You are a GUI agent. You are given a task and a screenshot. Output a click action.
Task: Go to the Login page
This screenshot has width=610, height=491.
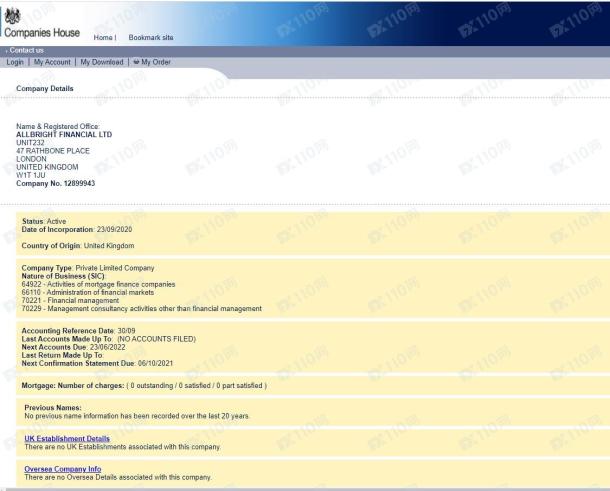click(x=15, y=62)
